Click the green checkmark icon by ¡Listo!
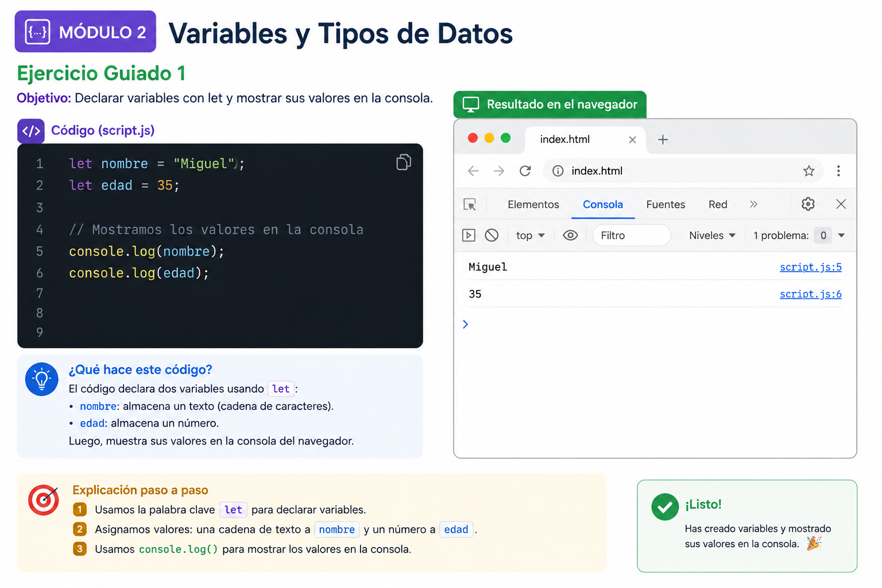 point(665,507)
